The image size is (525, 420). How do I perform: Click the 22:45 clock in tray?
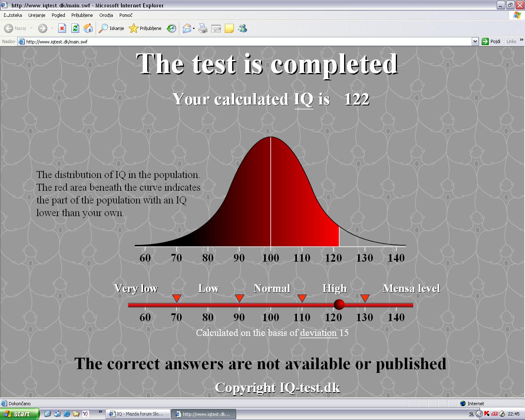click(x=514, y=414)
